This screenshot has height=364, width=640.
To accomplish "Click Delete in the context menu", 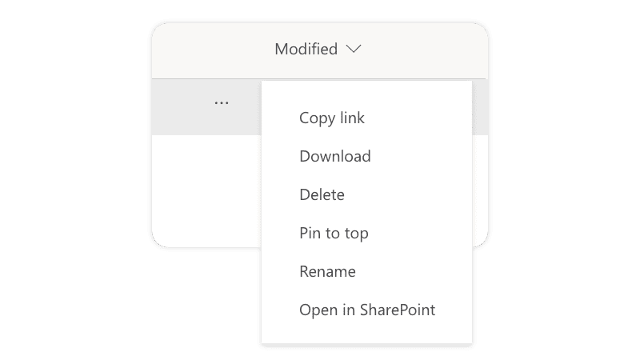I will [322, 194].
